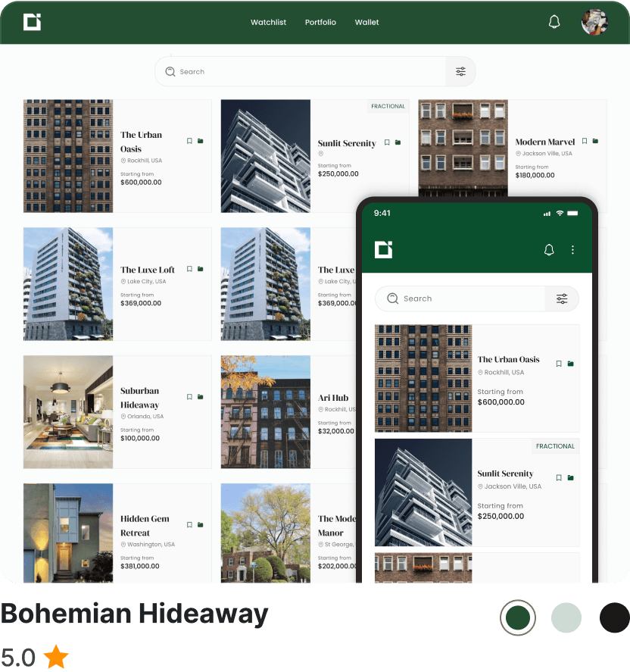The width and height of the screenshot is (630, 672).
Task: Open Wallet from top navigation
Action: [x=366, y=23]
